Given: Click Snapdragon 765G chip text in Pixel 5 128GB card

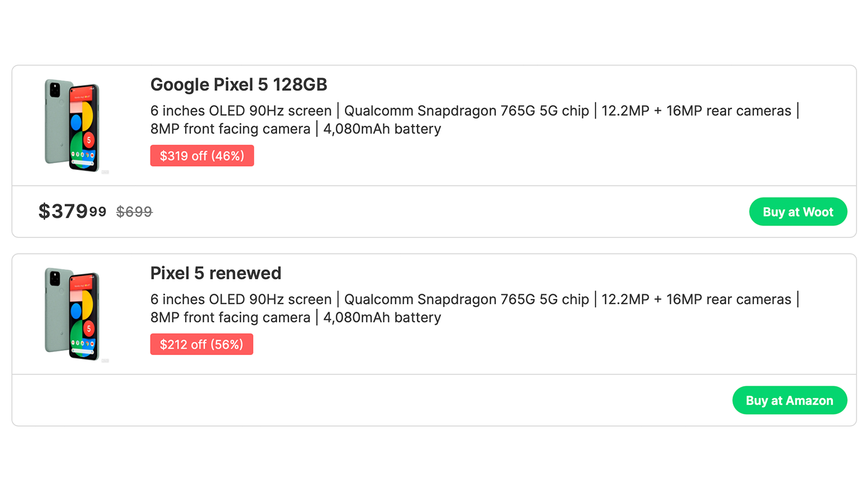Looking at the screenshot, I should (466, 111).
